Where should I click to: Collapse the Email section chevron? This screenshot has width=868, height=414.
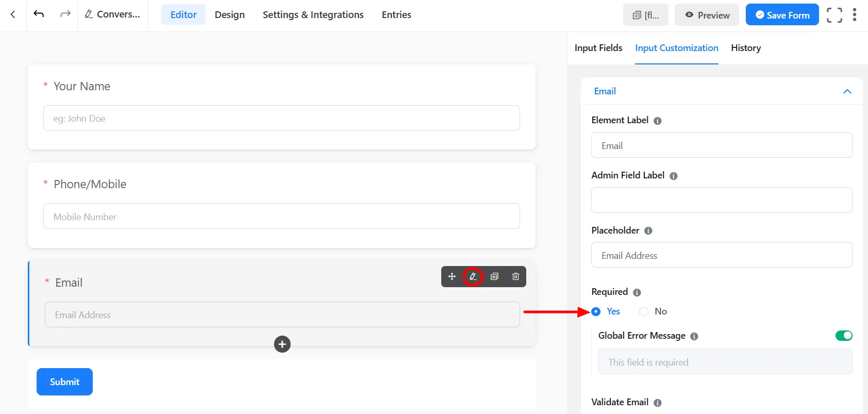click(x=847, y=91)
